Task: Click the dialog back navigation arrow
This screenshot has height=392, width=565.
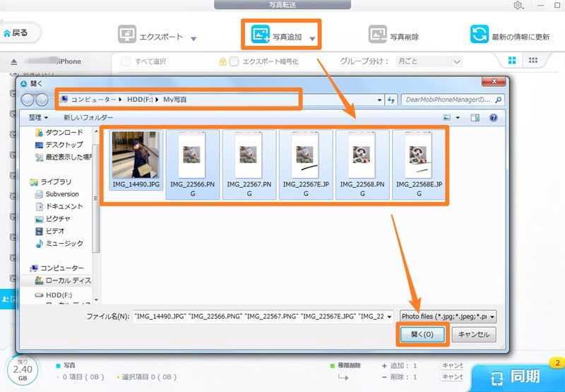Action: click(28, 100)
